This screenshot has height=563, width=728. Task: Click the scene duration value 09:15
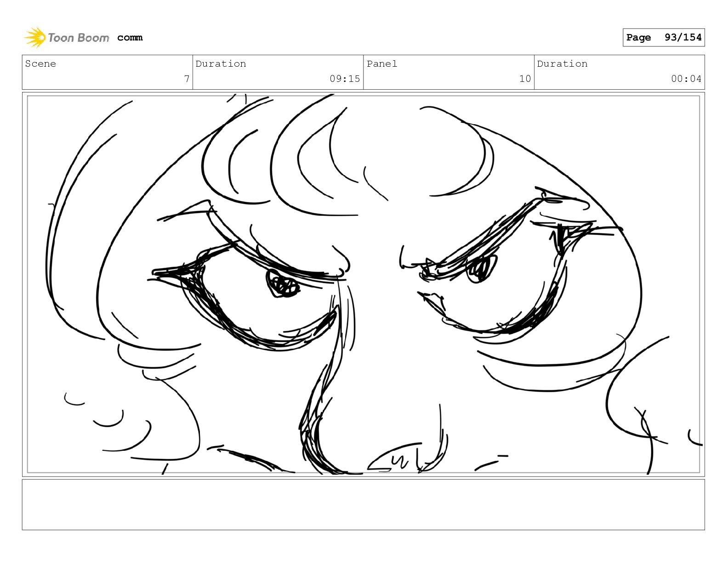[x=345, y=79]
